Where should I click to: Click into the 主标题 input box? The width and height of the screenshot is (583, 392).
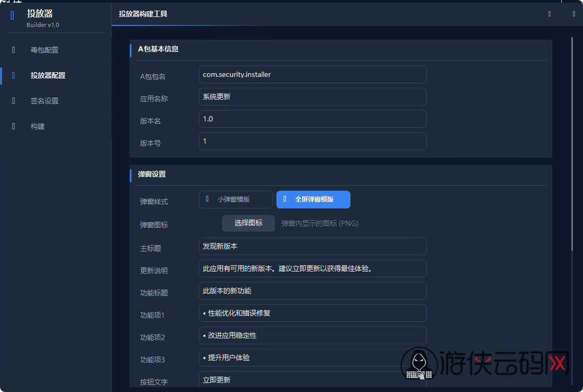click(312, 246)
